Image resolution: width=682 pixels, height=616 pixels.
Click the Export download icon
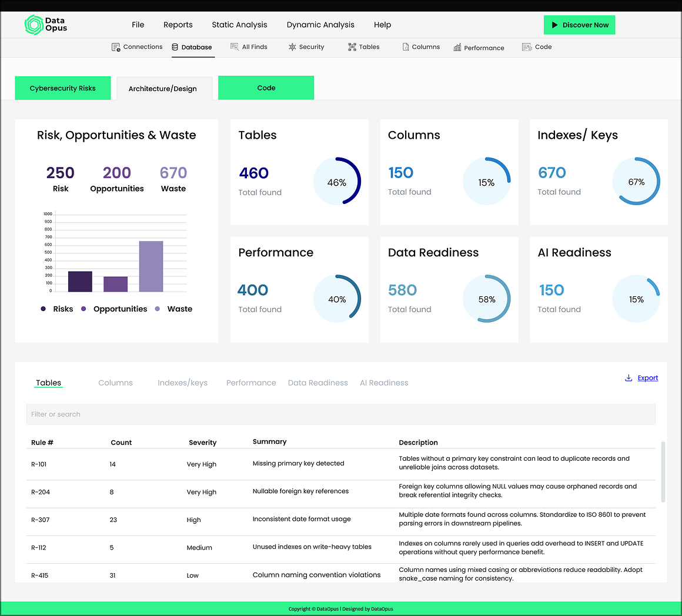click(x=628, y=378)
